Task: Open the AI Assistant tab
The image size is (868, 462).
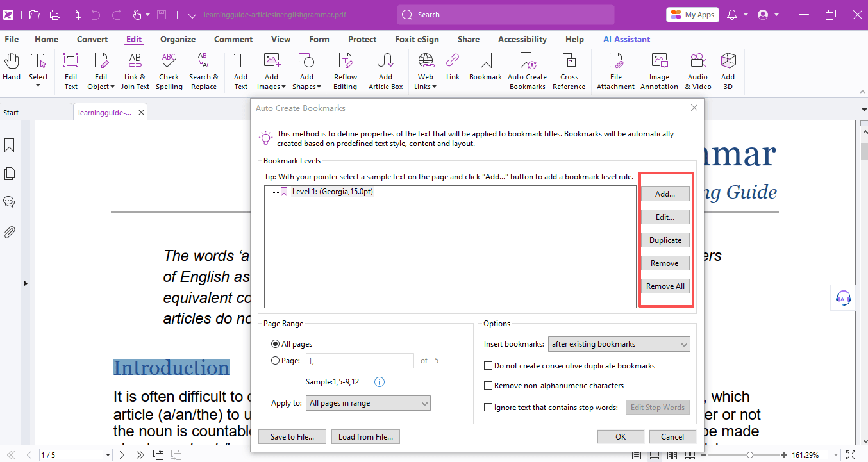Action: click(x=626, y=39)
